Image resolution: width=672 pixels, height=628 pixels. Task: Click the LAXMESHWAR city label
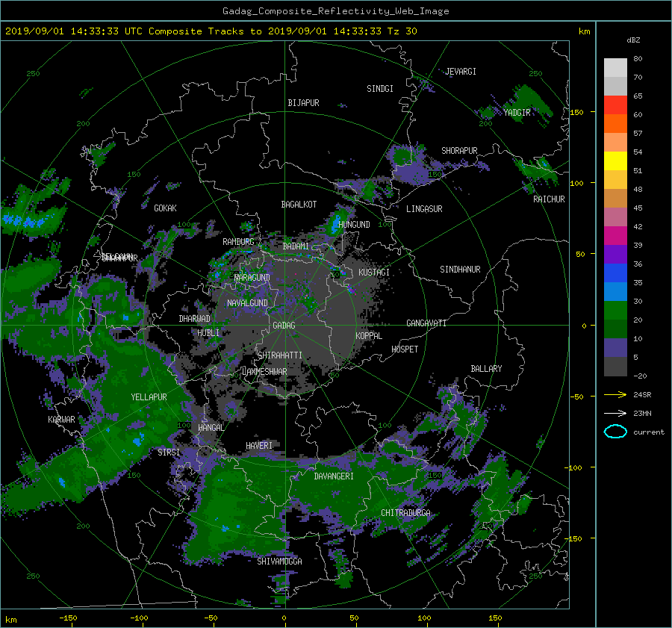pyautogui.click(x=264, y=372)
